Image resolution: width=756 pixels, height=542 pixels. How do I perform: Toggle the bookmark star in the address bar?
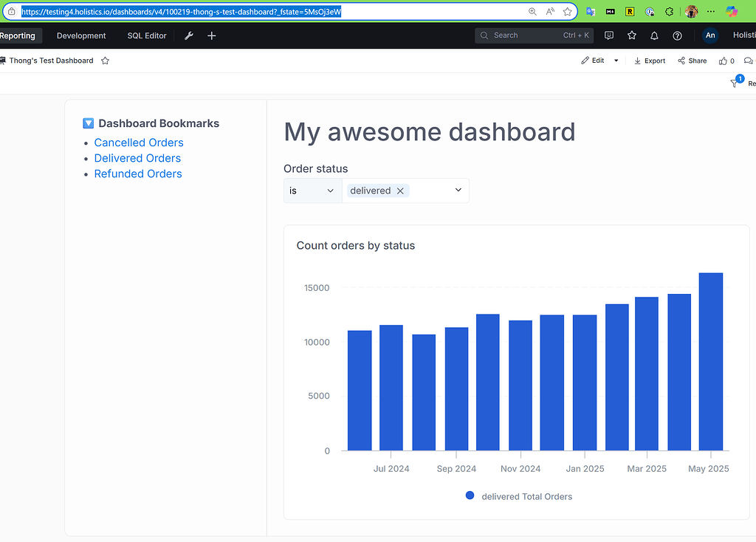click(x=567, y=11)
